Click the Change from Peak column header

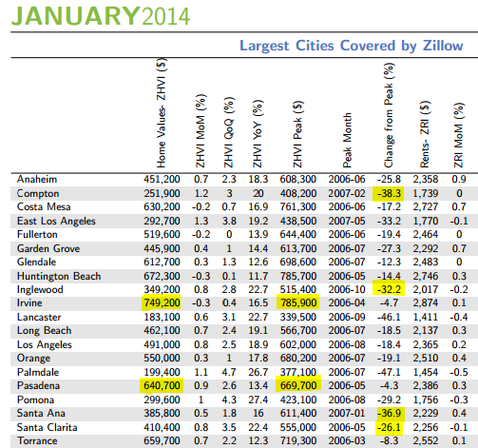(389, 115)
